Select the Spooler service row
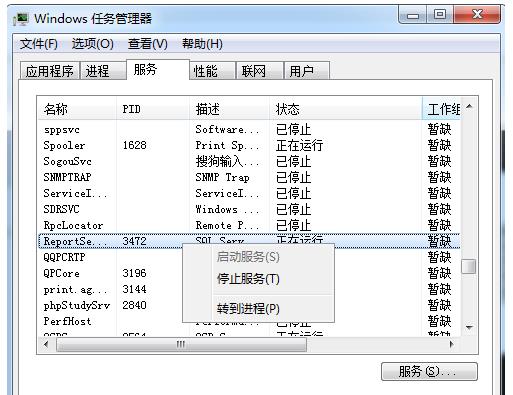This screenshot has height=395, width=513. pos(249,146)
